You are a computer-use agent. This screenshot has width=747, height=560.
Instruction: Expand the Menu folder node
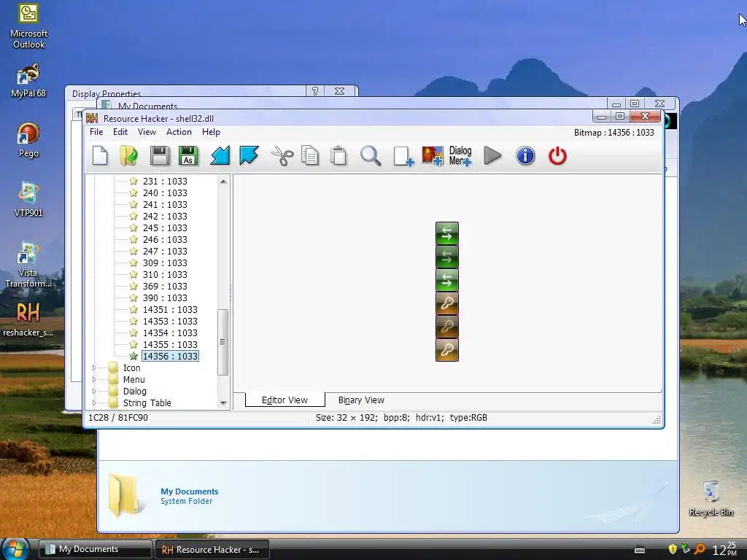coord(94,379)
